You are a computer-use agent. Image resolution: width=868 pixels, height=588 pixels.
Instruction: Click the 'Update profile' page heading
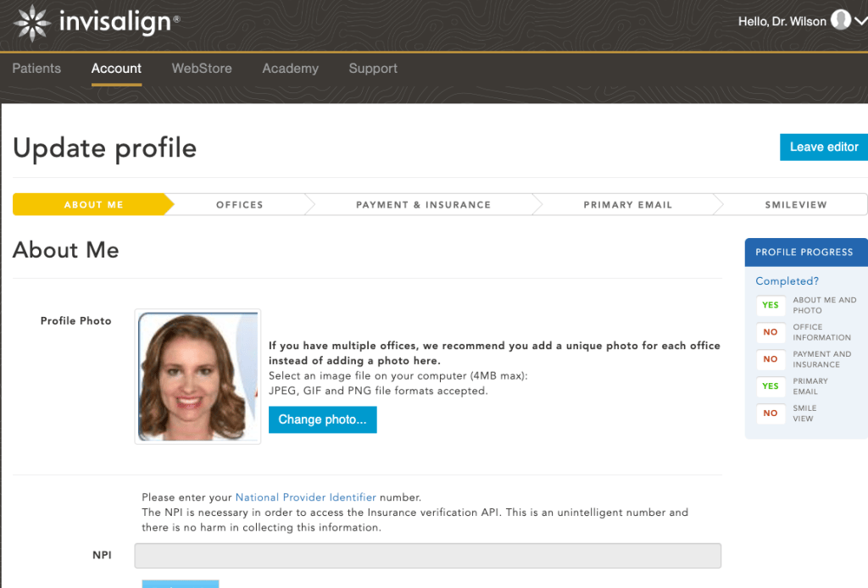click(104, 149)
